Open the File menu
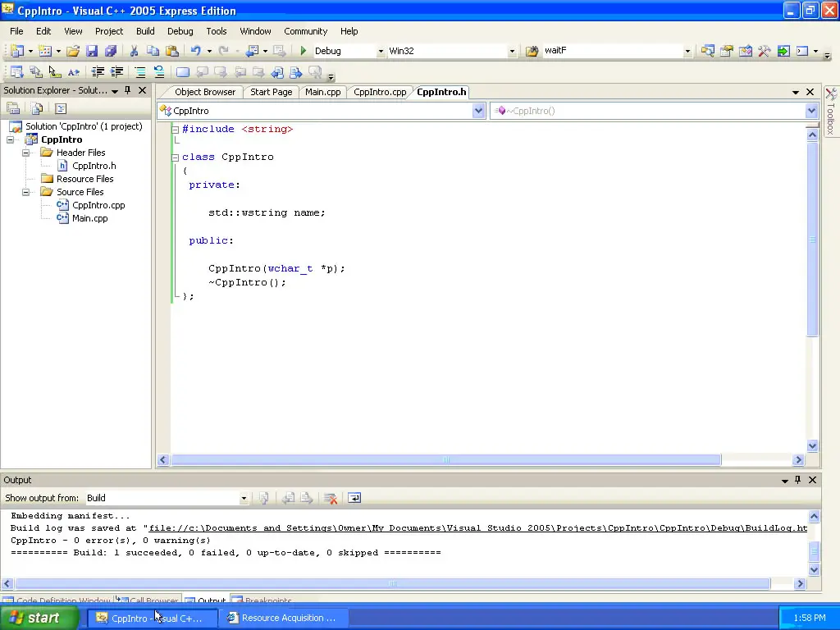The width and height of the screenshot is (840, 630). pos(16,31)
